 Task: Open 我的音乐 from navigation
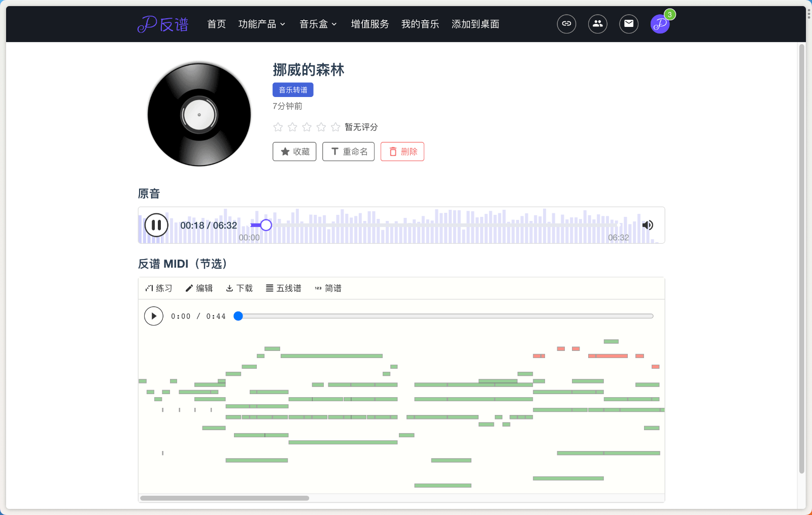click(x=420, y=24)
